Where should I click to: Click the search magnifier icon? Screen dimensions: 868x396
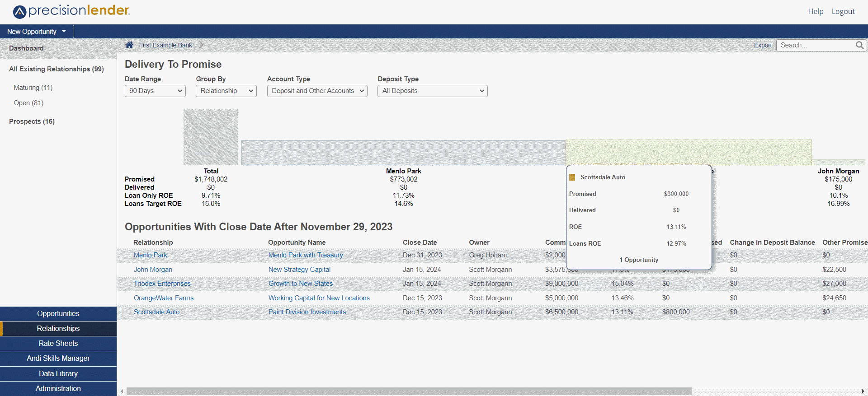[859, 45]
